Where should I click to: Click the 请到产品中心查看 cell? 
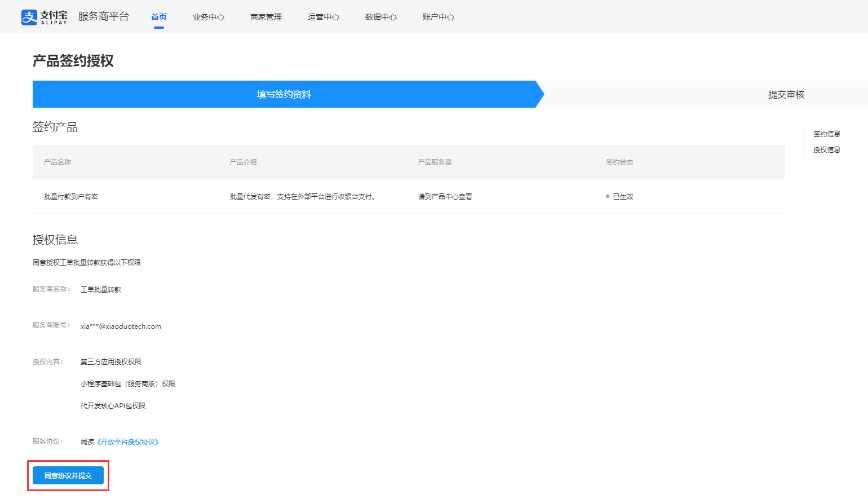click(x=445, y=196)
